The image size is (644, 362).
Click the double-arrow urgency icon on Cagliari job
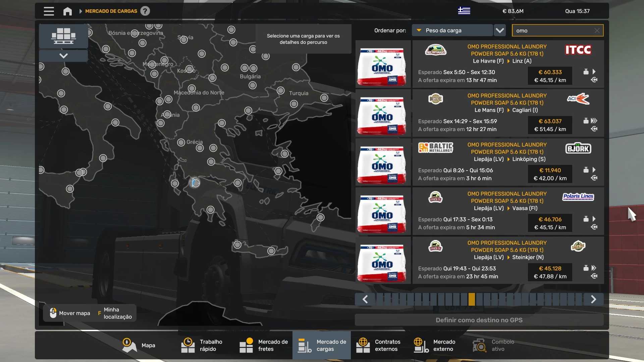point(594,121)
